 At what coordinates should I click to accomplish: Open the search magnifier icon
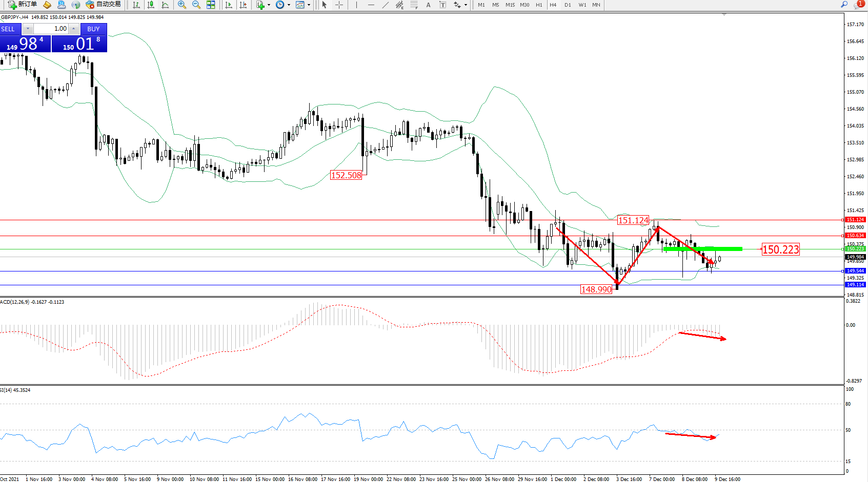[x=844, y=5]
